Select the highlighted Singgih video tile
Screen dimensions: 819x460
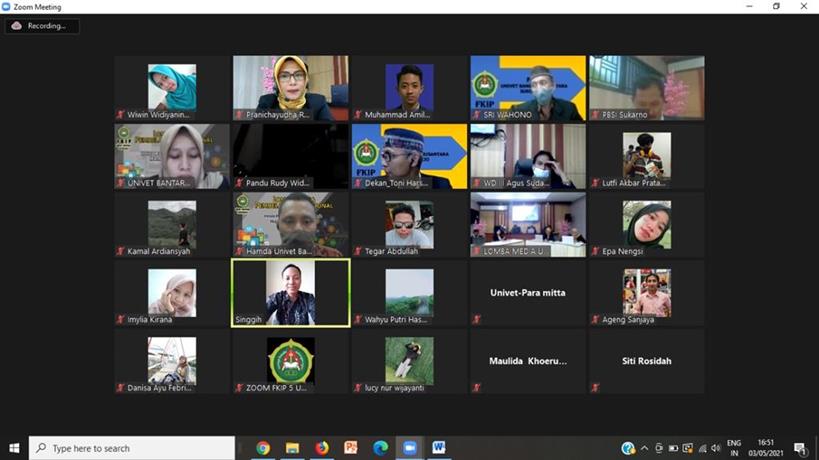(x=290, y=293)
